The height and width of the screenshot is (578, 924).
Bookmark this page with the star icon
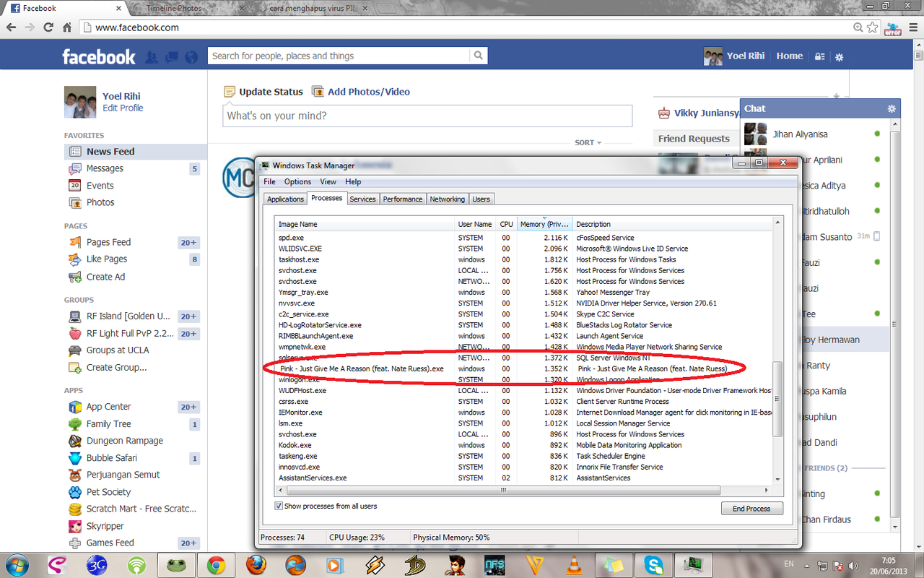tap(873, 27)
